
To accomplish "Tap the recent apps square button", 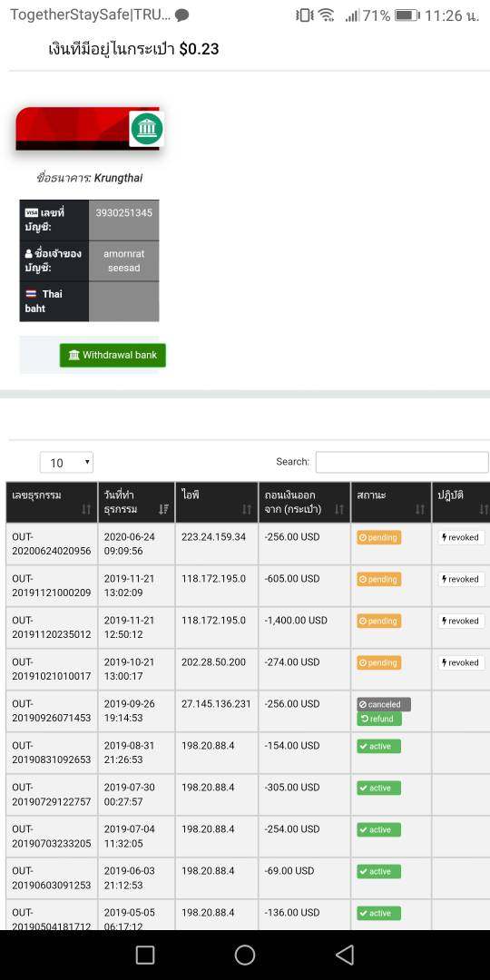I will click(x=145, y=955).
